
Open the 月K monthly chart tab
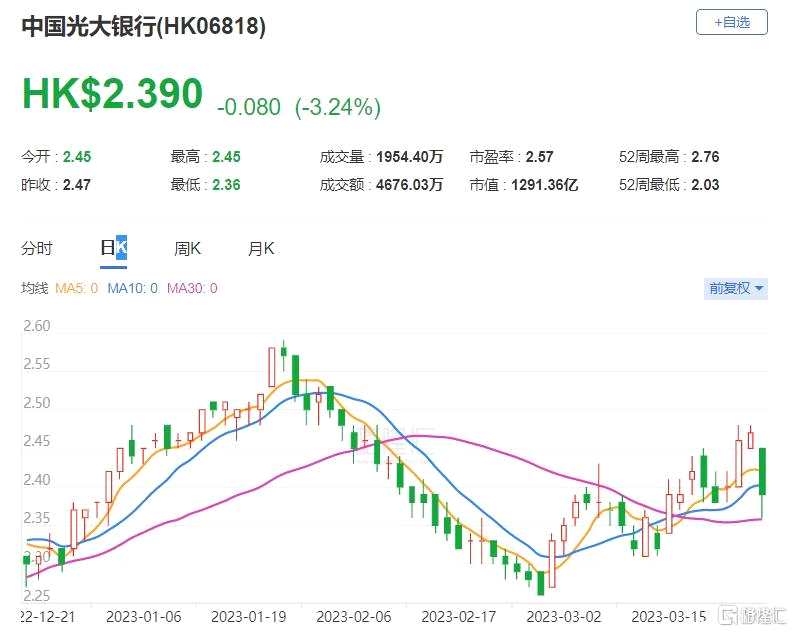[260, 248]
